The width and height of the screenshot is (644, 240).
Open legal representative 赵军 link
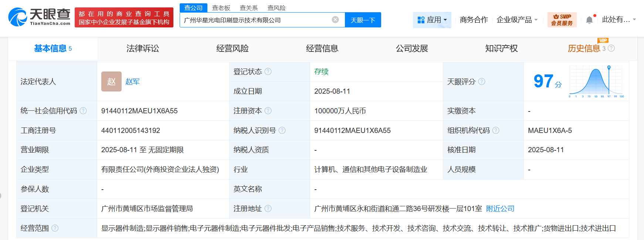click(132, 81)
